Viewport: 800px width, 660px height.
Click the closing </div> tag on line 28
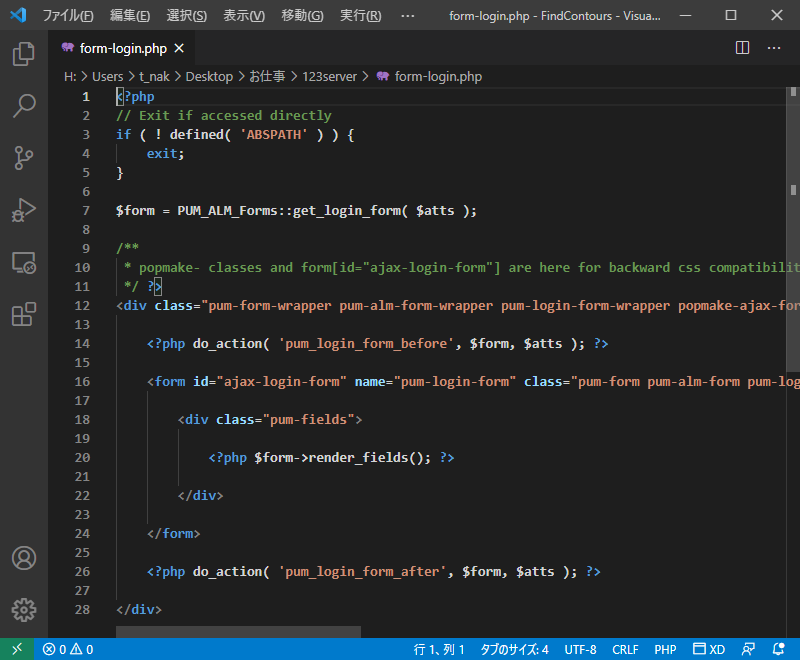coord(139,610)
